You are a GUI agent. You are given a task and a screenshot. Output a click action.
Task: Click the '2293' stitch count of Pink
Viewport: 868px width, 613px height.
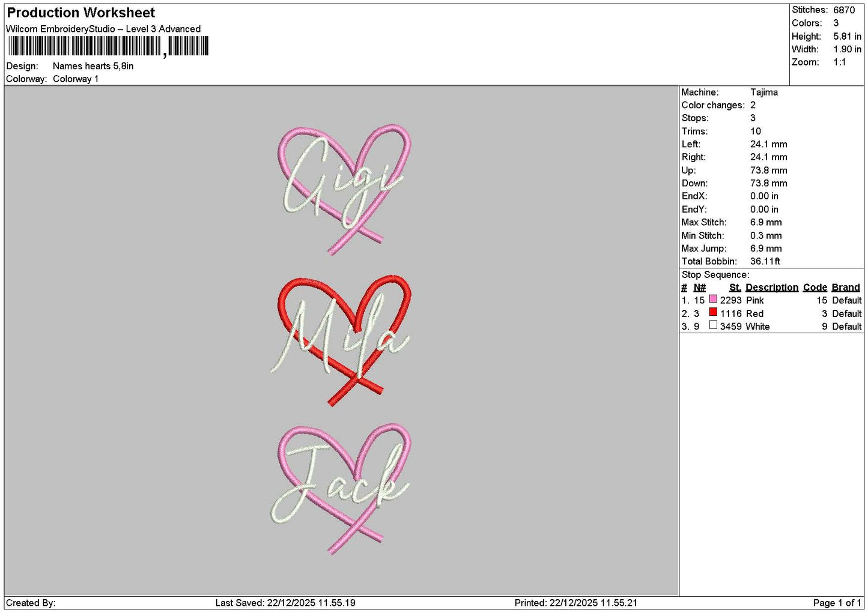pyautogui.click(x=730, y=301)
